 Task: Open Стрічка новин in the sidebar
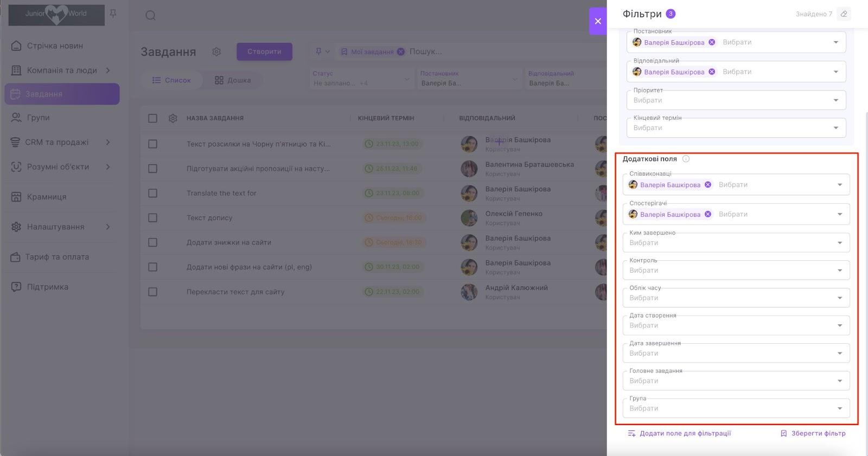55,46
